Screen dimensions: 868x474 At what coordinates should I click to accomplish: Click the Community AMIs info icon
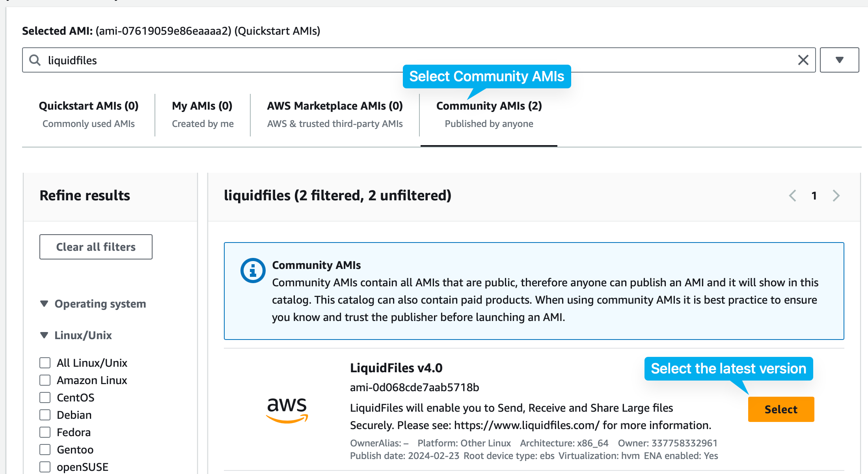[252, 270]
